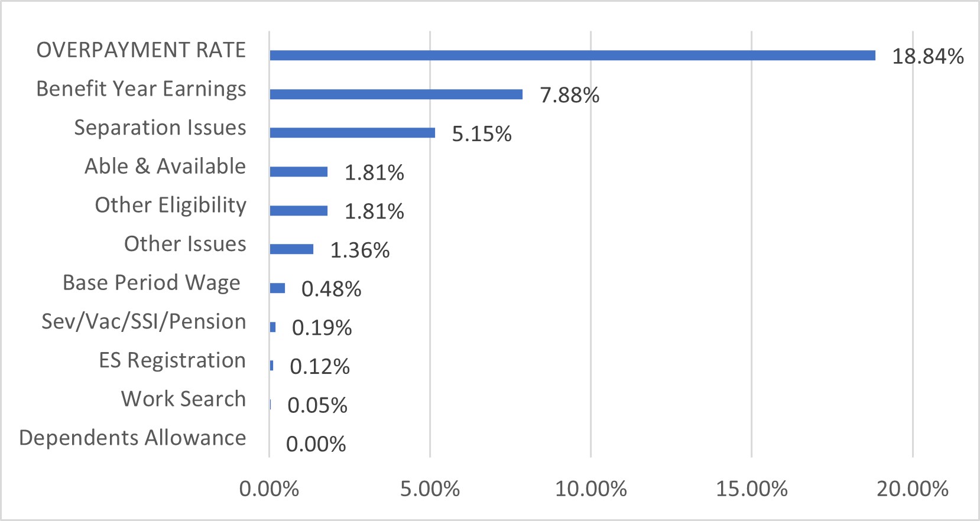Image resolution: width=980 pixels, height=521 pixels.
Task: Click the Work Search category label
Action: coord(183,399)
